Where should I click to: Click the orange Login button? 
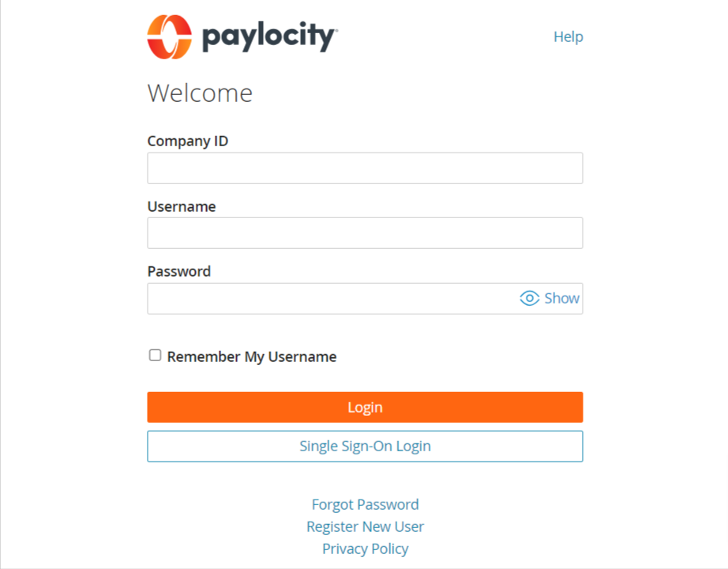[365, 407]
